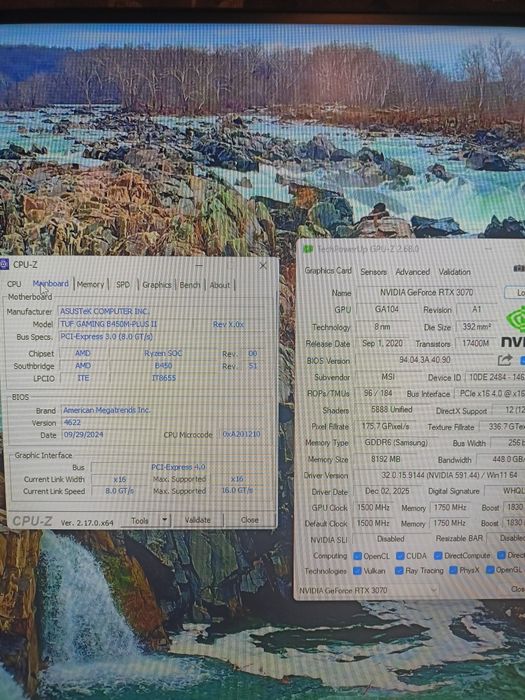Click the Disabled NVIDIA SLI field
Image resolution: width=525 pixels, height=700 pixels.
tap(391, 539)
